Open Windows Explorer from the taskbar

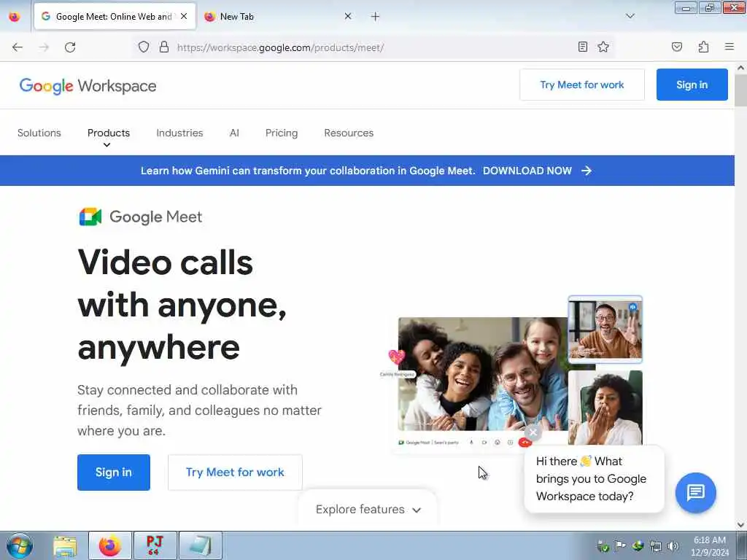(65, 545)
